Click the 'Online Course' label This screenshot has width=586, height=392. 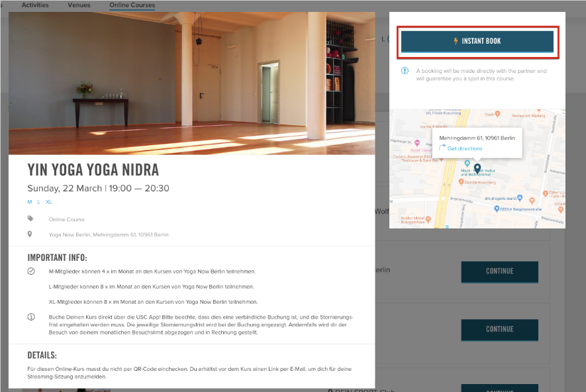(x=66, y=219)
